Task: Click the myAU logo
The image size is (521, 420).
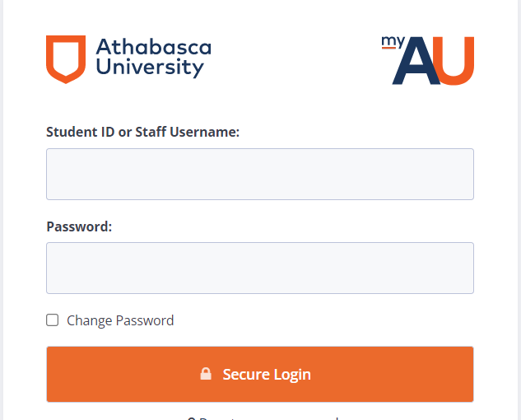Action: click(x=427, y=60)
